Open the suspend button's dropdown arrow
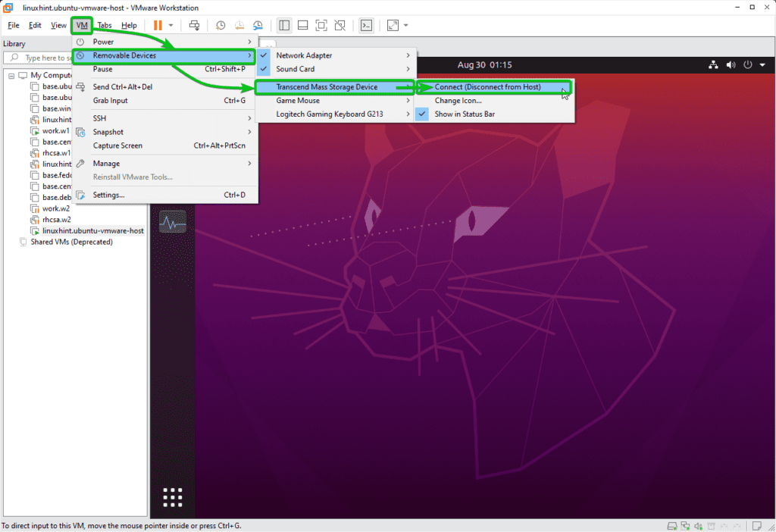The height and width of the screenshot is (532, 776). pos(171,25)
